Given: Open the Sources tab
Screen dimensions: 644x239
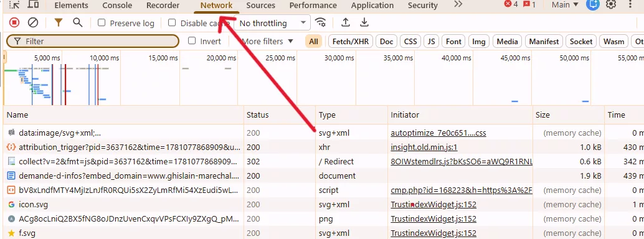Looking at the screenshot, I should pos(261,6).
